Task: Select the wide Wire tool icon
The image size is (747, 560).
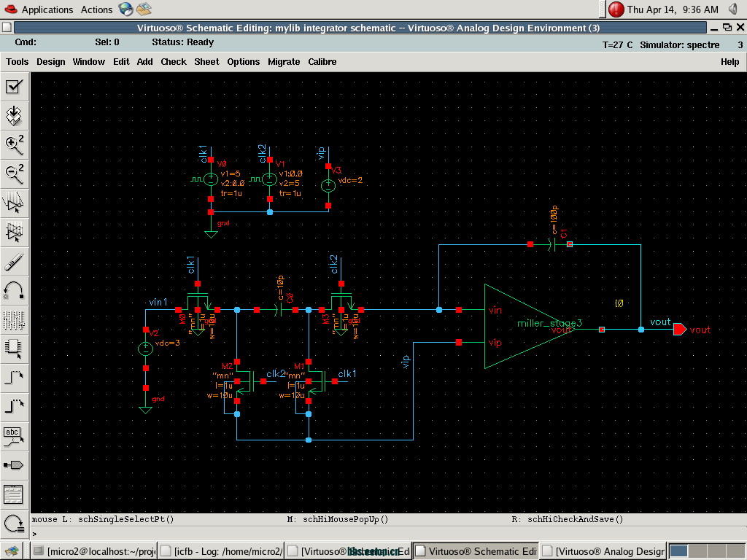Action: click(x=15, y=407)
